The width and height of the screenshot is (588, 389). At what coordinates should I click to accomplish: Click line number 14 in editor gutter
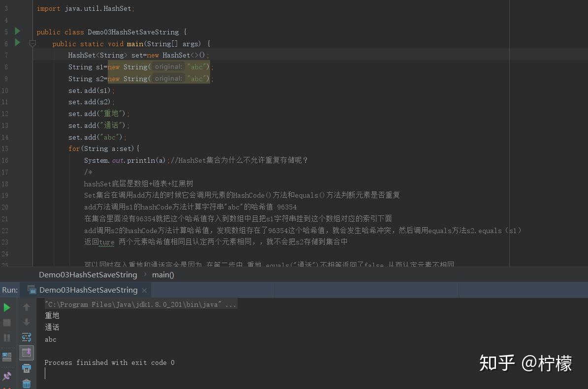coord(5,137)
